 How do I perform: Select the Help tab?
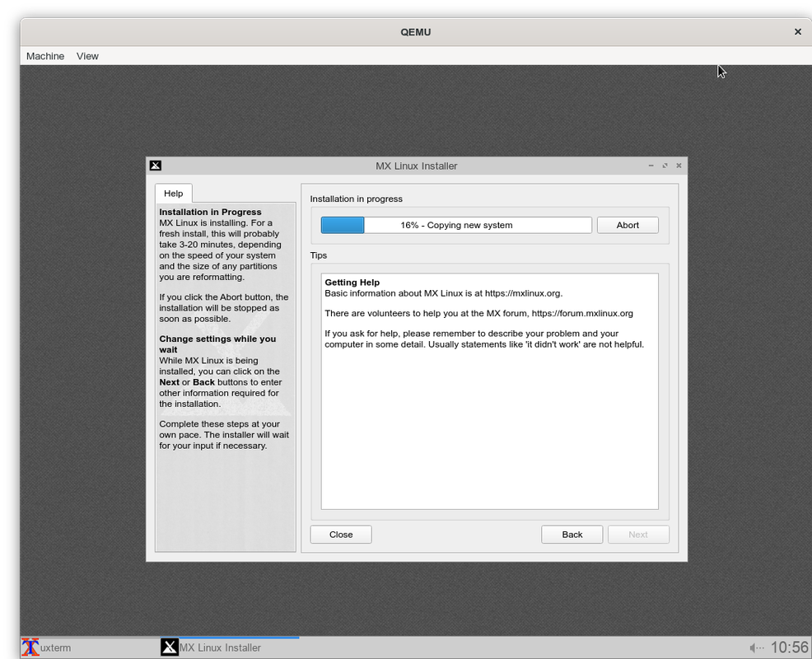[174, 194]
